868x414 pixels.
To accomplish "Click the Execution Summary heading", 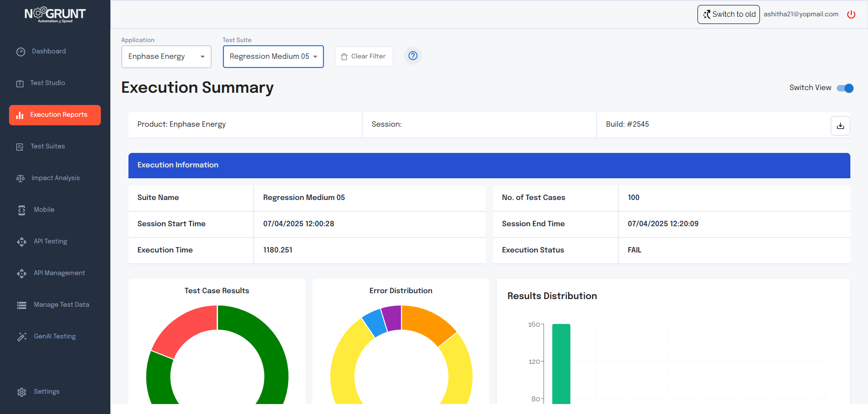I will 198,88.
